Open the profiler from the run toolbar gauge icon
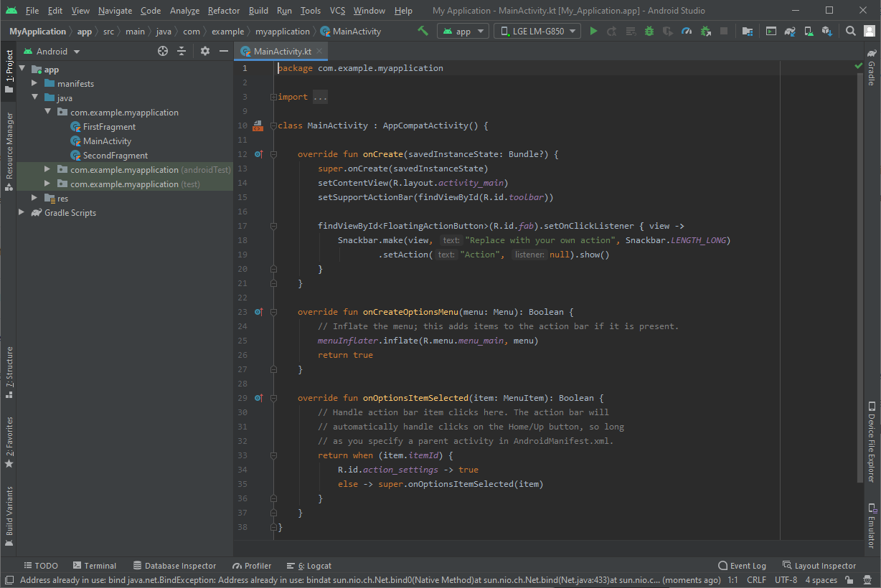Screen dimensions: 881x588 point(687,32)
